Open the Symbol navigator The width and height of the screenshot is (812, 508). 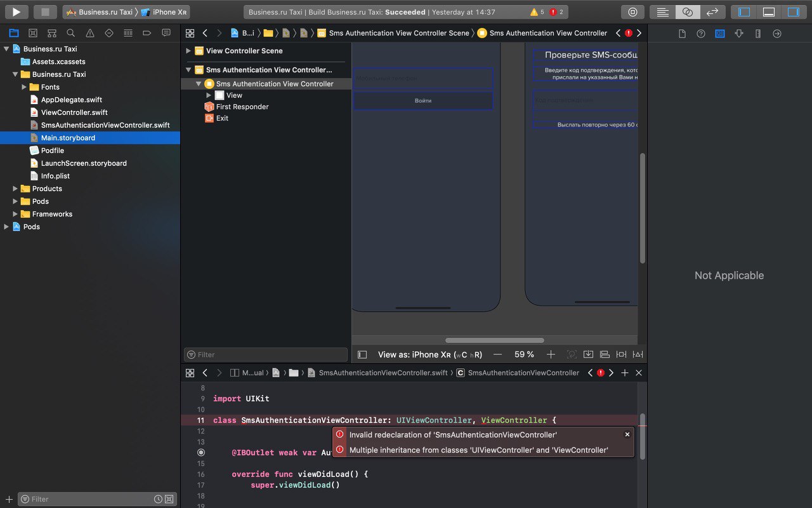[52, 33]
